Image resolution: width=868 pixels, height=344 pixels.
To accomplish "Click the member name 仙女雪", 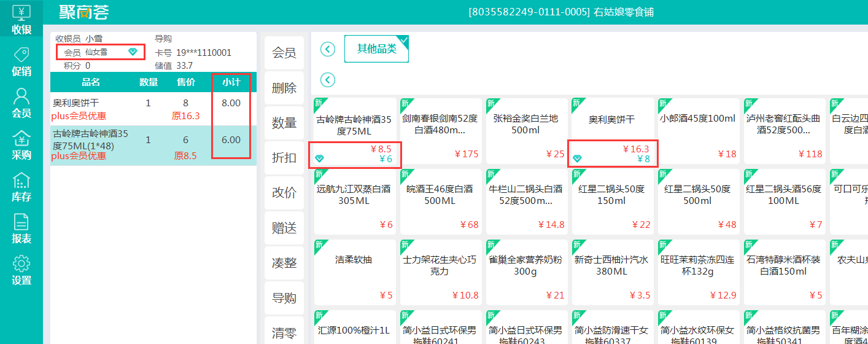I will click(96, 52).
